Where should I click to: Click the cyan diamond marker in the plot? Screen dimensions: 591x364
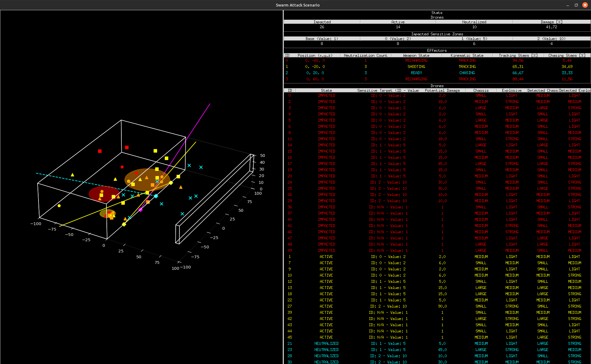tap(156, 196)
